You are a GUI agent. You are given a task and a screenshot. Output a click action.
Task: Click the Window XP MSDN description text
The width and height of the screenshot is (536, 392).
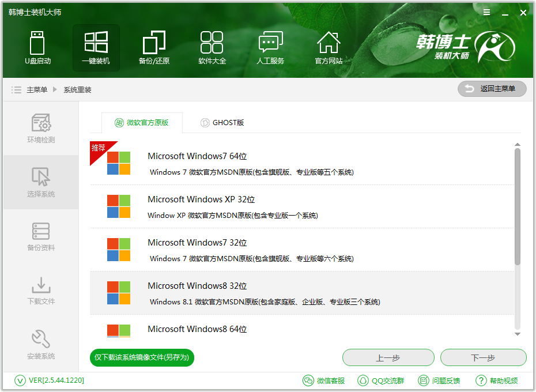tap(233, 216)
